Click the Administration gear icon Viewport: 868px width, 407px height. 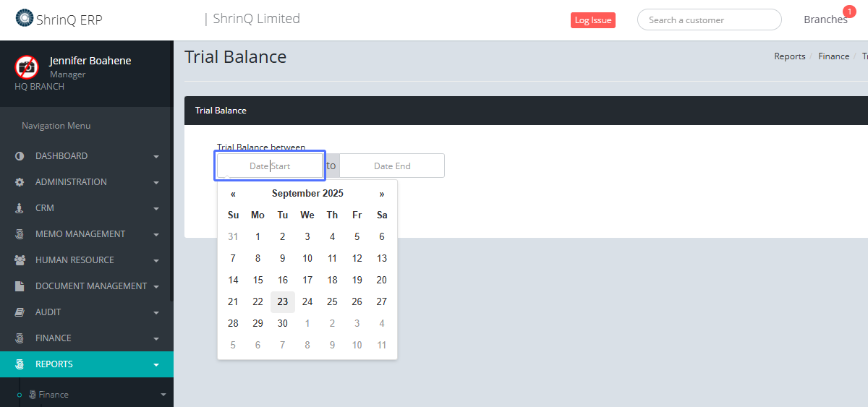(x=20, y=182)
